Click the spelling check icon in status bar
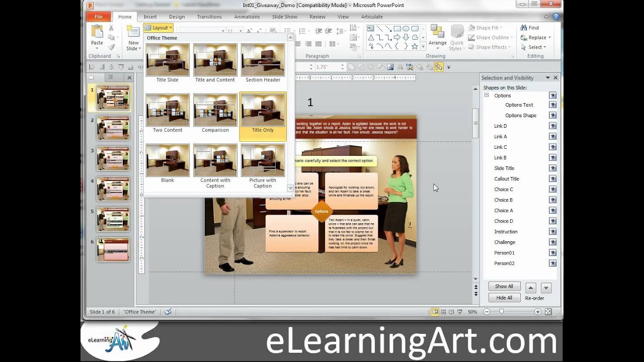The image size is (644, 362). point(168,312)
